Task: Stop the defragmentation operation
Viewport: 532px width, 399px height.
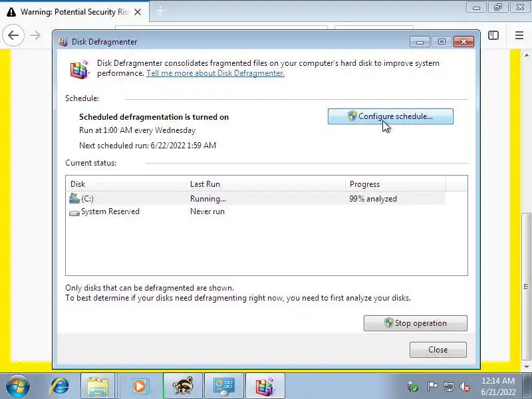Action: tap(415, 323)
